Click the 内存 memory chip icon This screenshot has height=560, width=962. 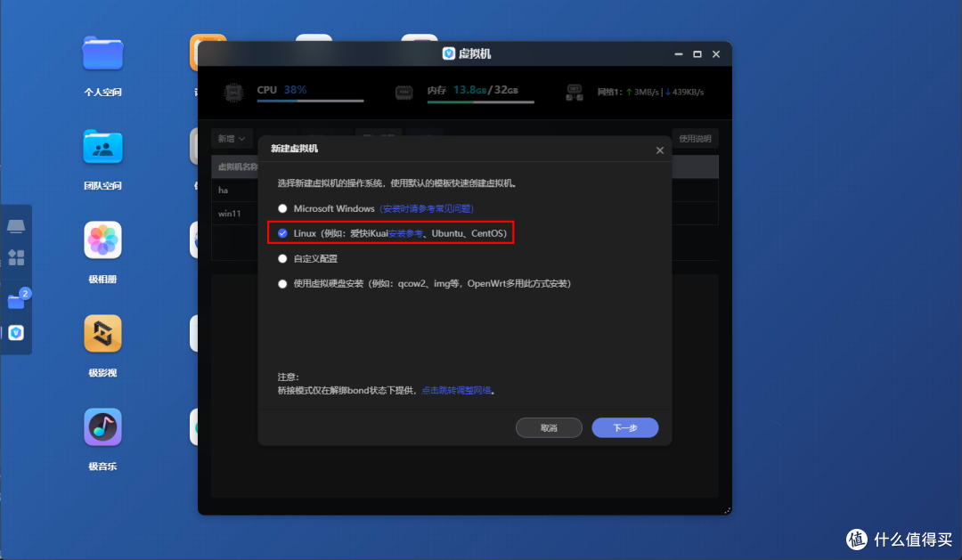tap(404, 91)
